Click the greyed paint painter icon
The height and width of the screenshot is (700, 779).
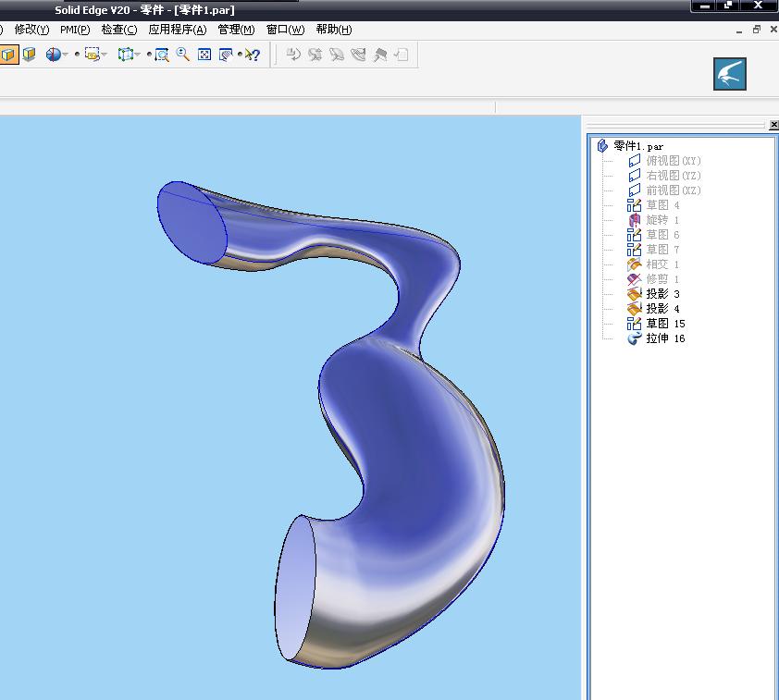pos(380,55)
